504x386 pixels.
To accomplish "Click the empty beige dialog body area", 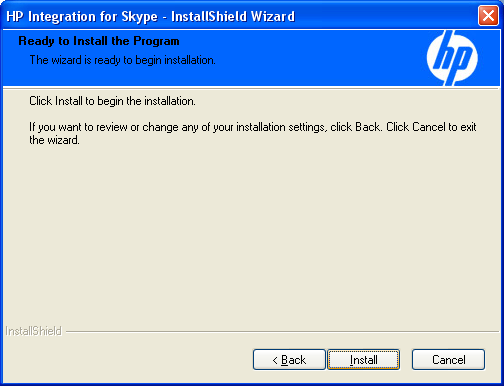I will [252, 233].
